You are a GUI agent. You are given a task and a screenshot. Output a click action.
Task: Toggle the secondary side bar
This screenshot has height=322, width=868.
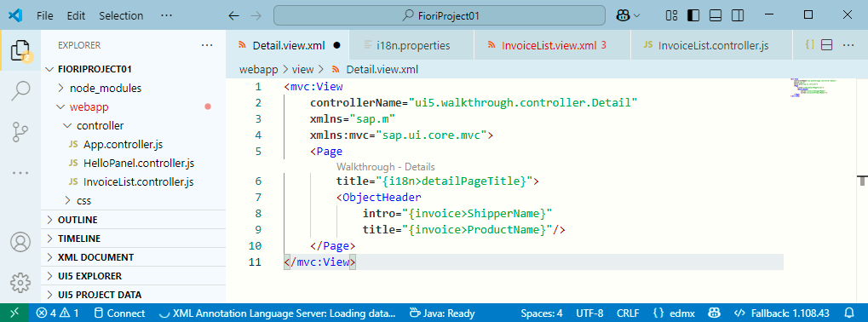click(737, 15)
